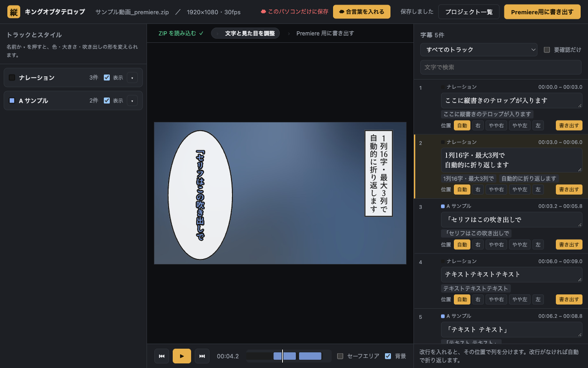588x368 pixels.
Task: Click 書き出す for caption 4
Action: coord(569,299)
